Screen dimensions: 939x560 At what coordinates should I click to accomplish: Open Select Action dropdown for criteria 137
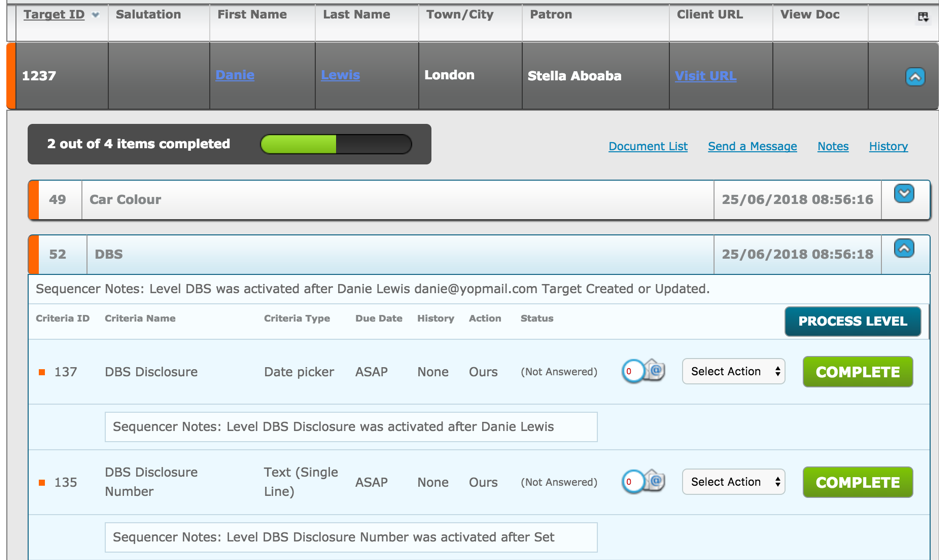tap(734, 371)
